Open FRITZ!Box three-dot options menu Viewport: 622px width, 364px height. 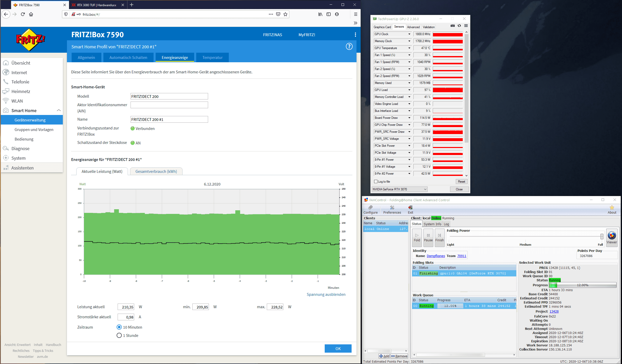(x=355, y=35)
